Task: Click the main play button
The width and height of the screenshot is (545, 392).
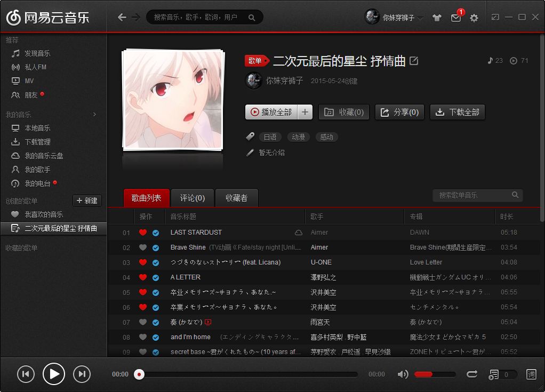Action: click(53, 374)
